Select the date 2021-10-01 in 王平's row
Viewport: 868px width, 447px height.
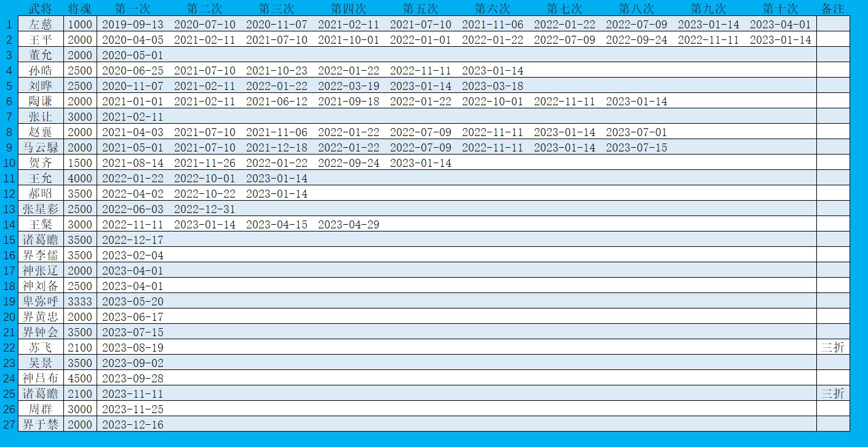coord(349,40)
